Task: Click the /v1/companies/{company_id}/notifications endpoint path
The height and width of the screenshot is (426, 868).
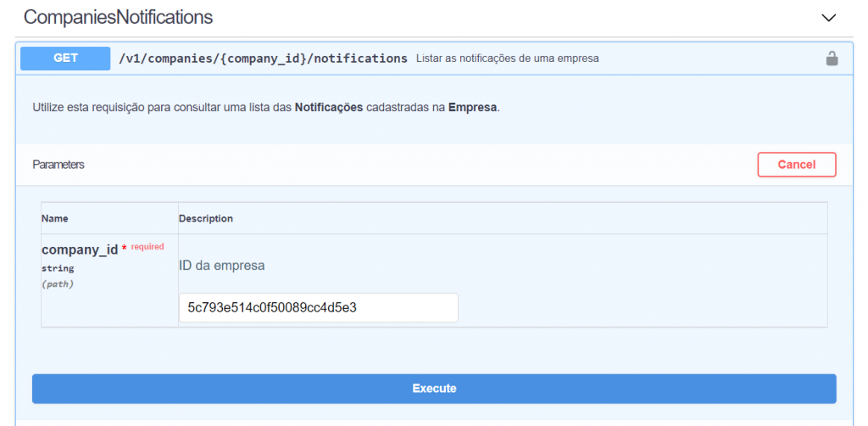Action: (x=263, y=59)
